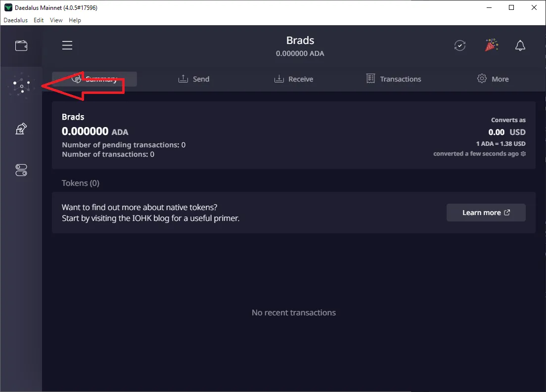Open the notifications bell

tap(520, 45)
